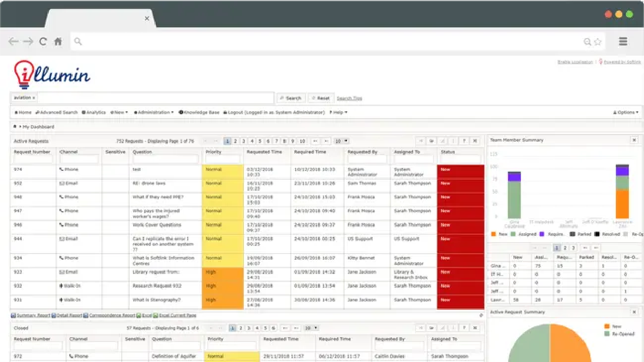Close the Active Request Summary panel
The width and height of the screenshot is (644, 362).
[634, 312]
